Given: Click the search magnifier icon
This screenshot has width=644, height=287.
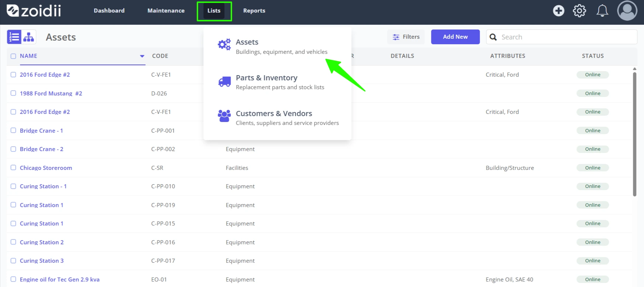Looking at the screenshot, I should [493, 37].
